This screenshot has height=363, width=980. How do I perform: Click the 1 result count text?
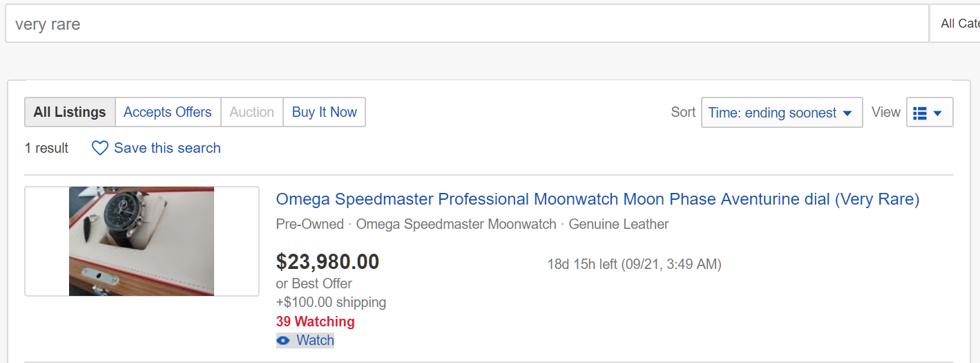(46, 148)
